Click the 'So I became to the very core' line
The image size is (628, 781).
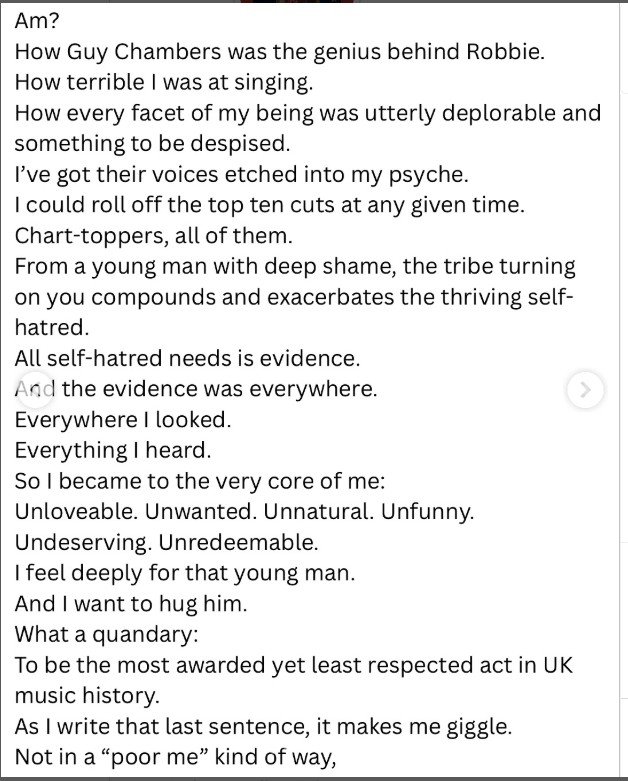coord(200,482)
